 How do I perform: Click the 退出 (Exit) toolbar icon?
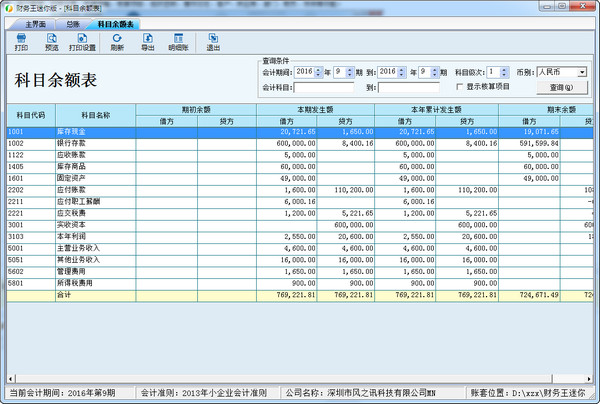(x=213, y=41)
